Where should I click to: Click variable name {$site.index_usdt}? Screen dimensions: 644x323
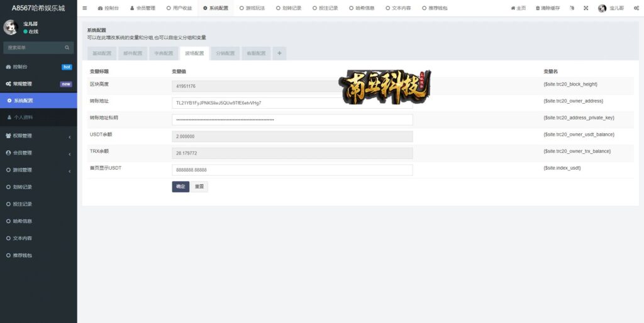[562, 168]
